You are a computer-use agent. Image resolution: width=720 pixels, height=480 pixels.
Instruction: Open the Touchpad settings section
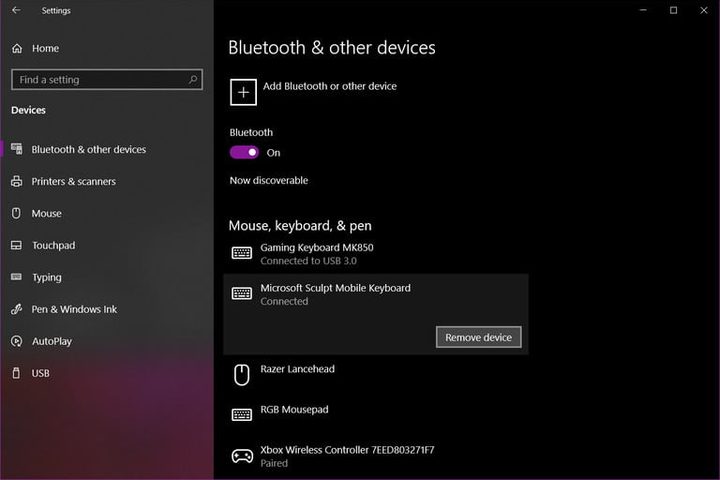(53, 246)
